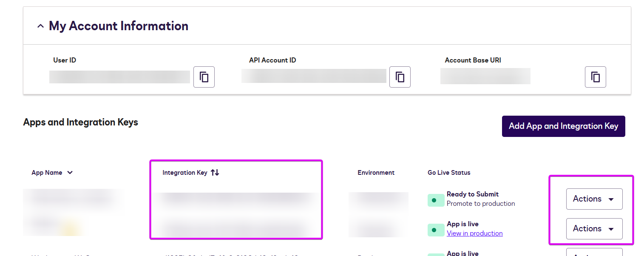Click the App Name column header
Viewport: 644px width, 256px height.
click(47, 173)
